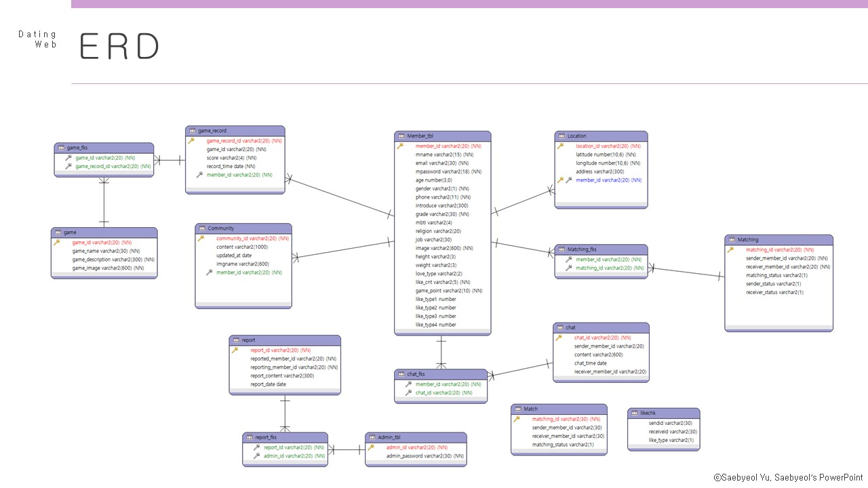Click the 'Dating Web' label
The image size is (868, 488).
(37, 39)
